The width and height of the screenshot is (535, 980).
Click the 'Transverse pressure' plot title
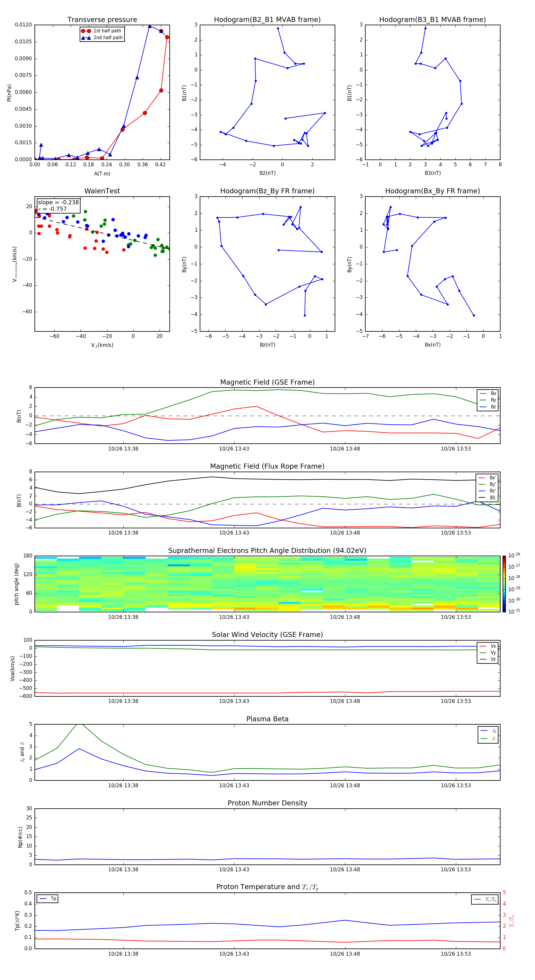(102, 20)
